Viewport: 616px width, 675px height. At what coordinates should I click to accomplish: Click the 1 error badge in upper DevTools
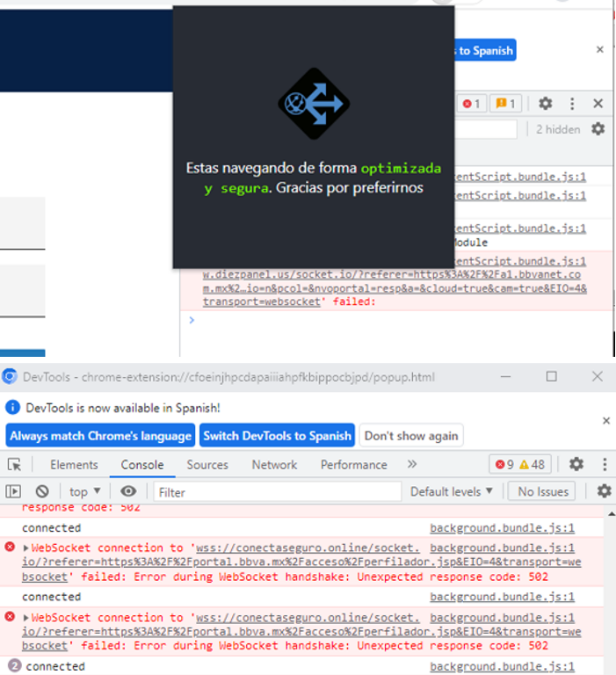tap(471, 104)
